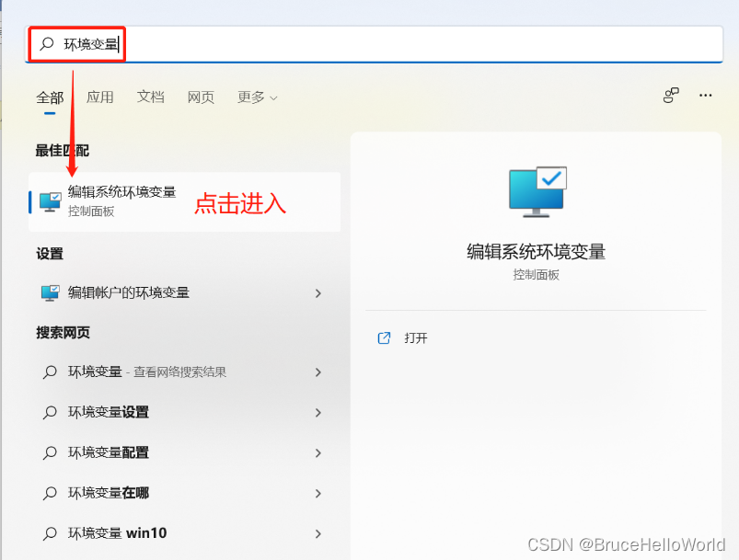Click the open-external icon beside 打开

click(384, 337)
